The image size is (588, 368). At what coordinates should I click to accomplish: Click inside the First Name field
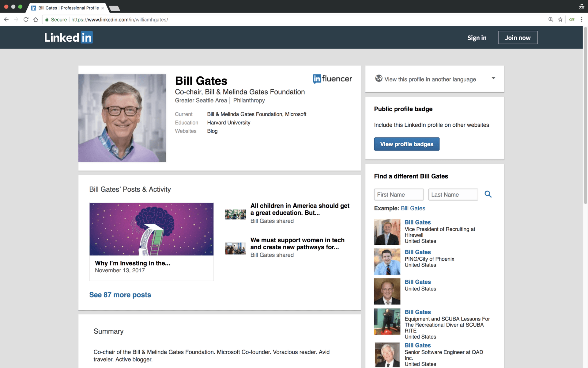[398, 194]
